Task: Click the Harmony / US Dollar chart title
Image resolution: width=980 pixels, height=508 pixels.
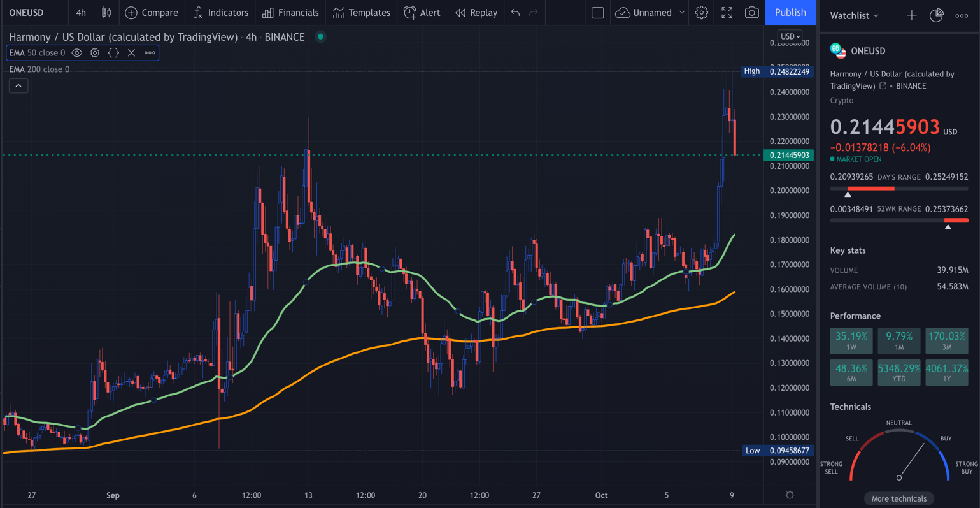Action: coord(125,37)
